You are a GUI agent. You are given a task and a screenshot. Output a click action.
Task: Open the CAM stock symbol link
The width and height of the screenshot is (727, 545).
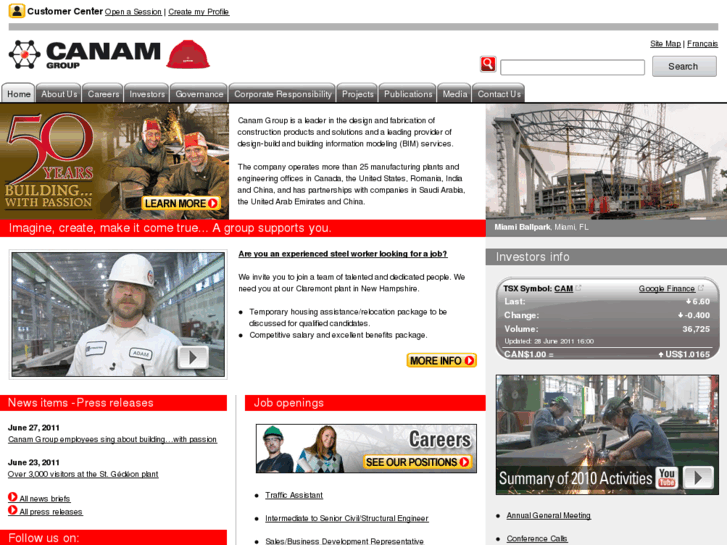[x=563, y=289]
